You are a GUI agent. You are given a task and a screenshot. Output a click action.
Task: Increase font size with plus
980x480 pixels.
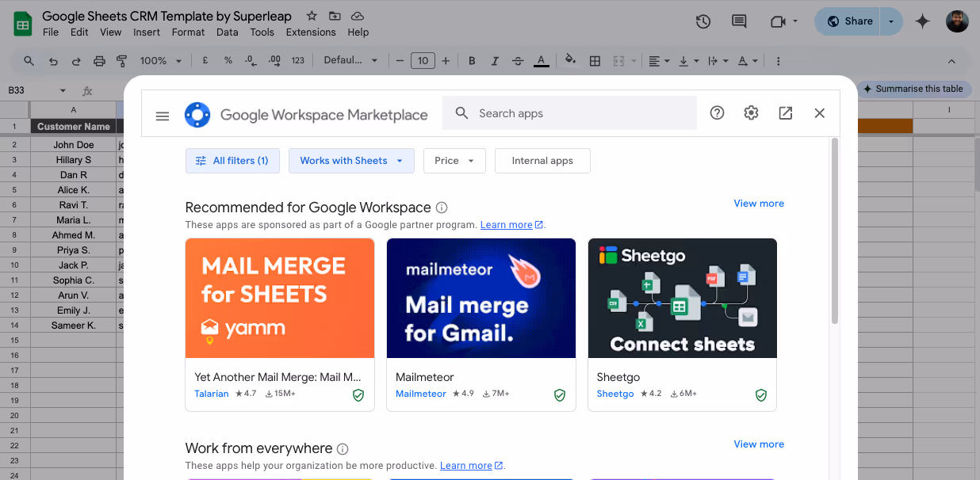446,61
